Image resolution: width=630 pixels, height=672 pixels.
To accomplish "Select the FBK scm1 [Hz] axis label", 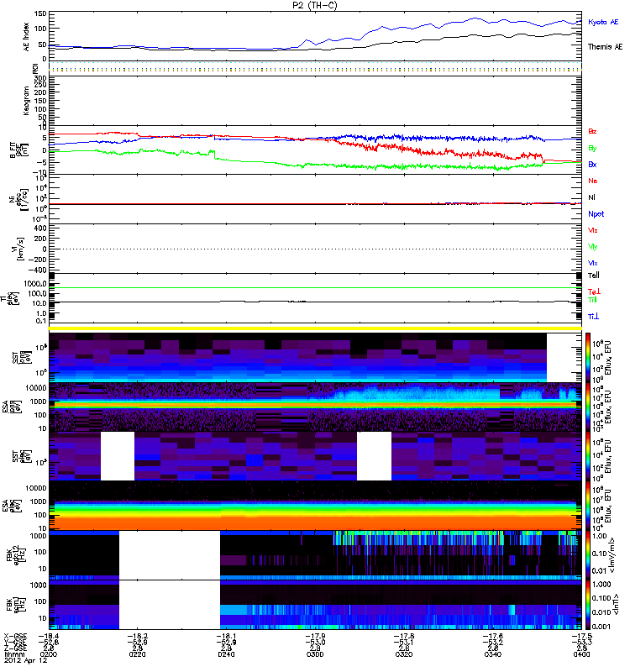I will pyautogui.click(x=15, y=604).
